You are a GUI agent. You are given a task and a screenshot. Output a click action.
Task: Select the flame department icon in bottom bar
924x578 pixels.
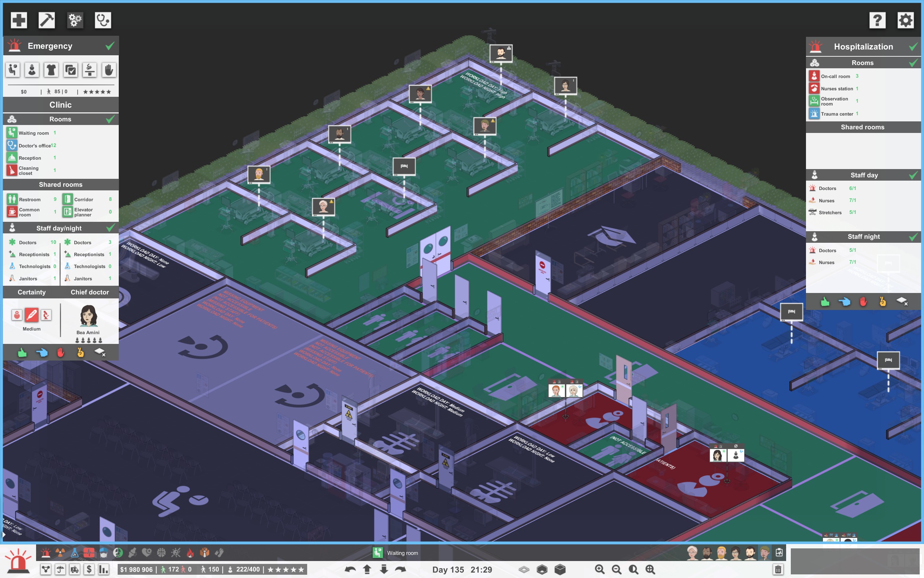click(190, 552)
